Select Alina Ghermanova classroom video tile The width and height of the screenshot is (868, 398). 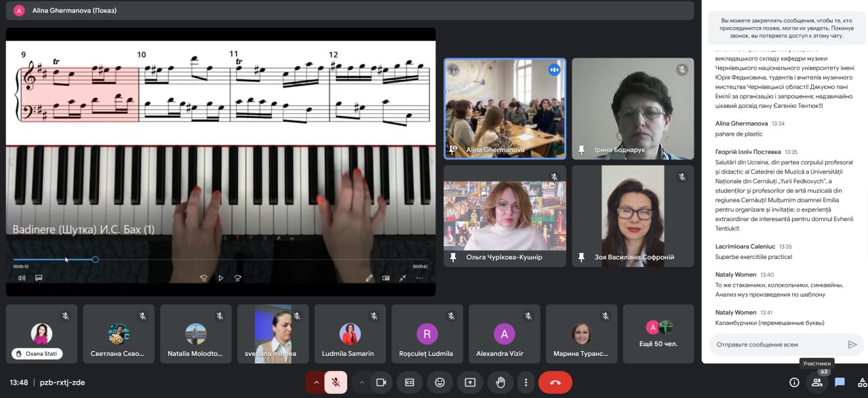tap(505, 108)
